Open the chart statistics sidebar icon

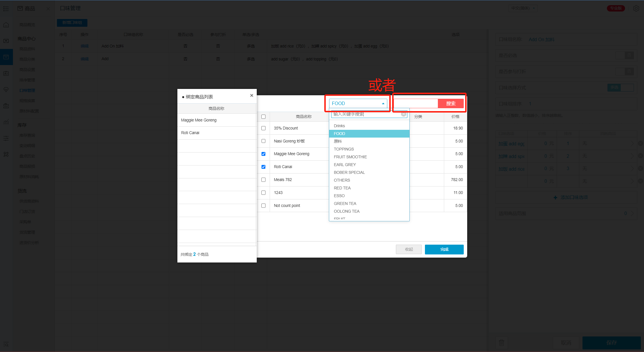6,122
